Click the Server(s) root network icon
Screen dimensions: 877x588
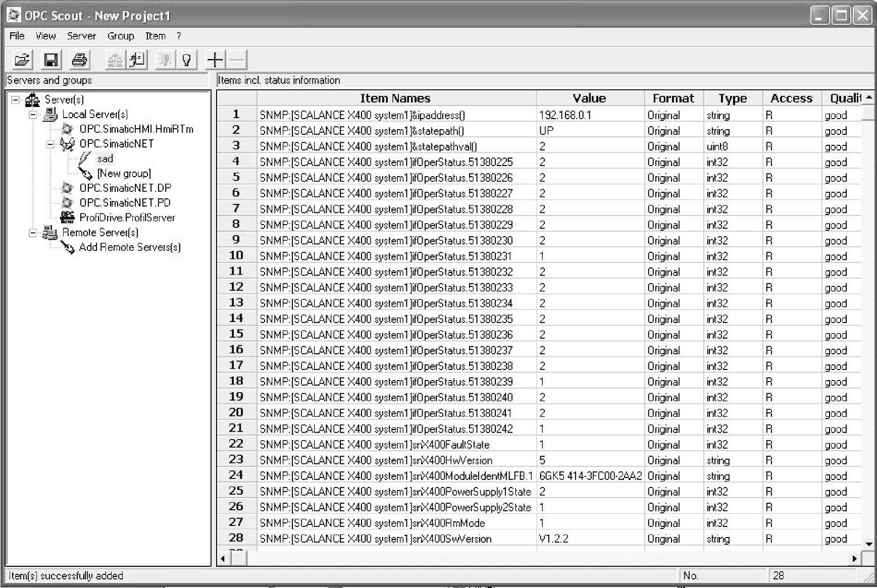tap(32, 99)
